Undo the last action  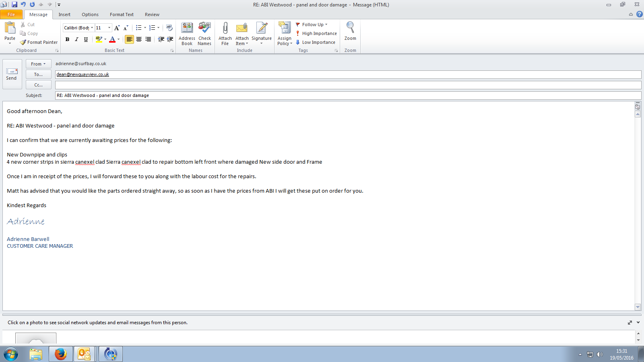pos(23,4)
